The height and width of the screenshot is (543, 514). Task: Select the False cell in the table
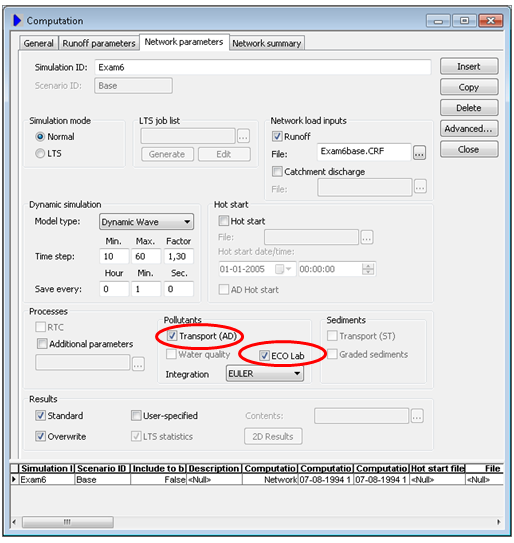[158, 480]
